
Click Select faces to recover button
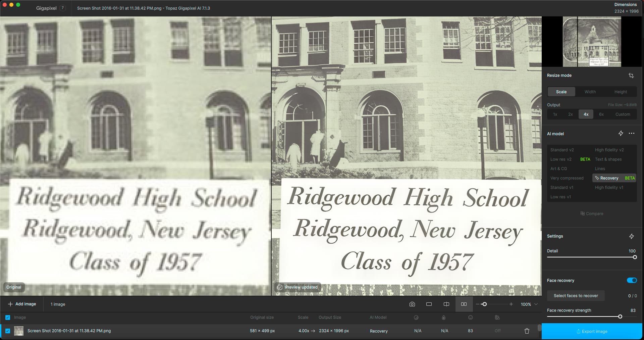[576, 296]
